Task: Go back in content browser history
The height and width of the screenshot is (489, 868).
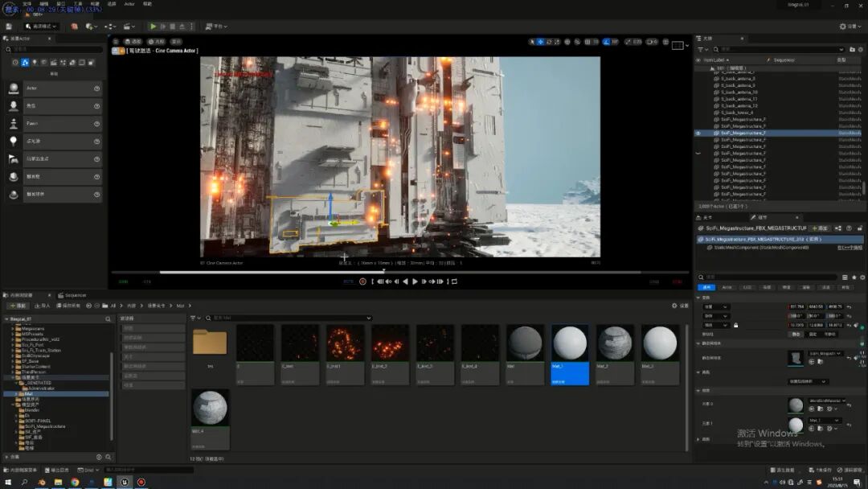Action: click(88, 306)
